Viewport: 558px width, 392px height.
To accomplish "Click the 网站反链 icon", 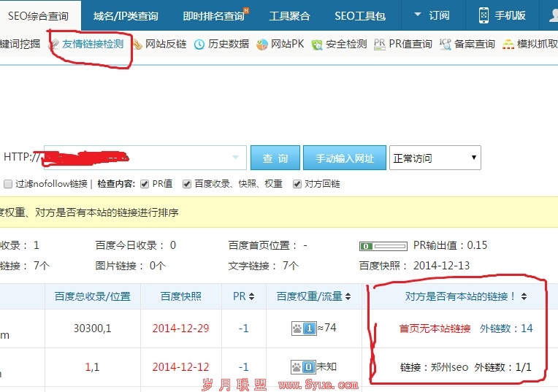I will [137, 44].
